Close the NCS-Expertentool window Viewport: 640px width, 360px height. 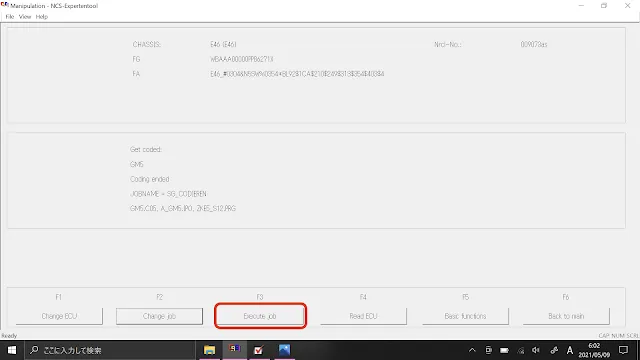pyautogui.click(x=627, y=6)
